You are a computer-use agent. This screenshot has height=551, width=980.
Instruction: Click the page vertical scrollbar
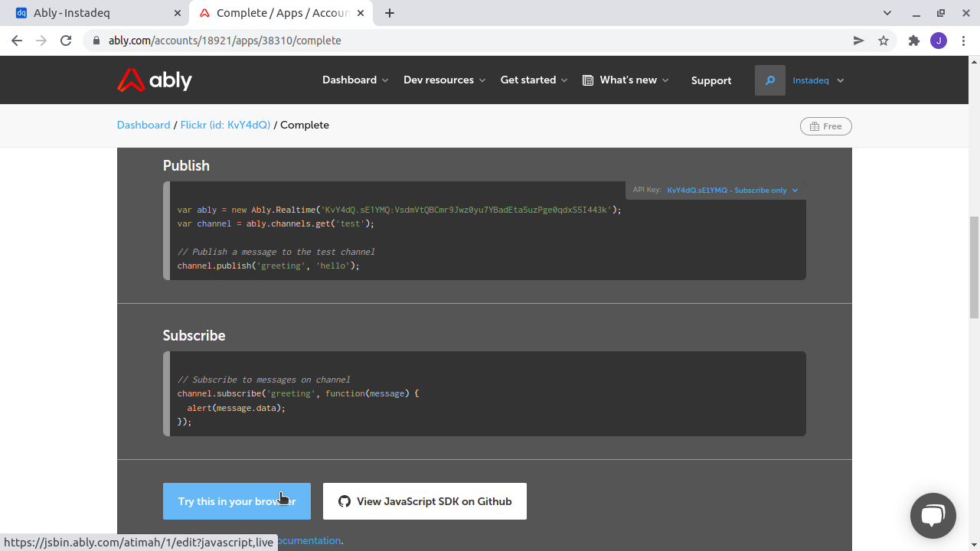pyautogui.click(x=974, y=268)
